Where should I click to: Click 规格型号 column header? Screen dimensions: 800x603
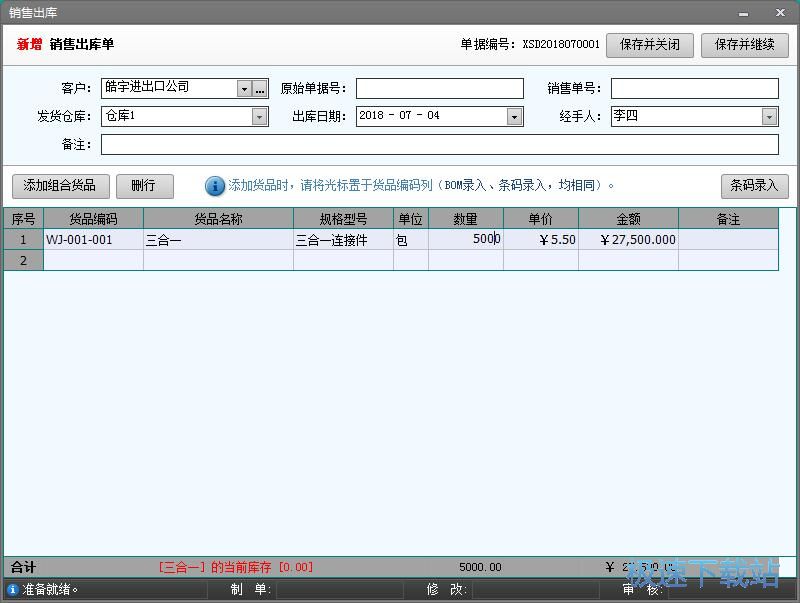coord(343,219)
